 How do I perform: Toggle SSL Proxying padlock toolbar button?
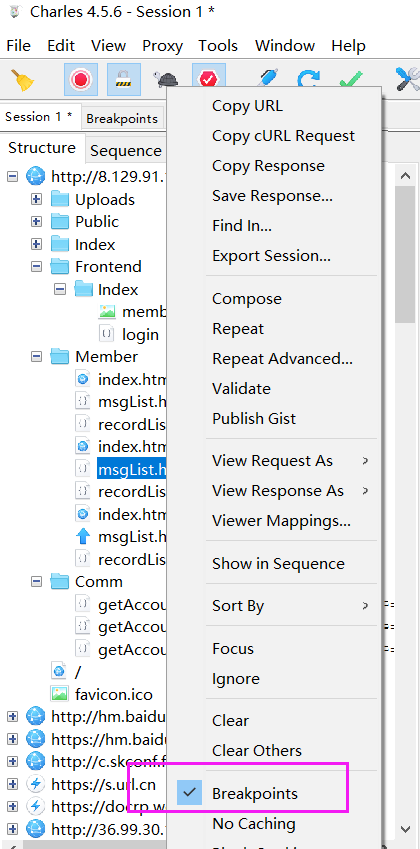124,80
